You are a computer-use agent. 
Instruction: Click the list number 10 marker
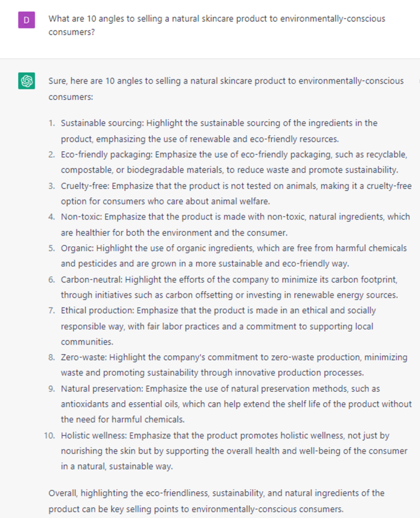50,435
